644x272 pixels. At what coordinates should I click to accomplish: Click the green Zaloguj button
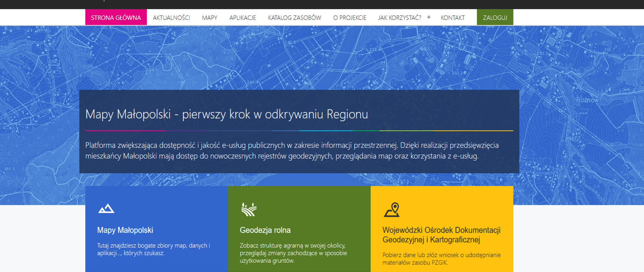tap(495, 17)
